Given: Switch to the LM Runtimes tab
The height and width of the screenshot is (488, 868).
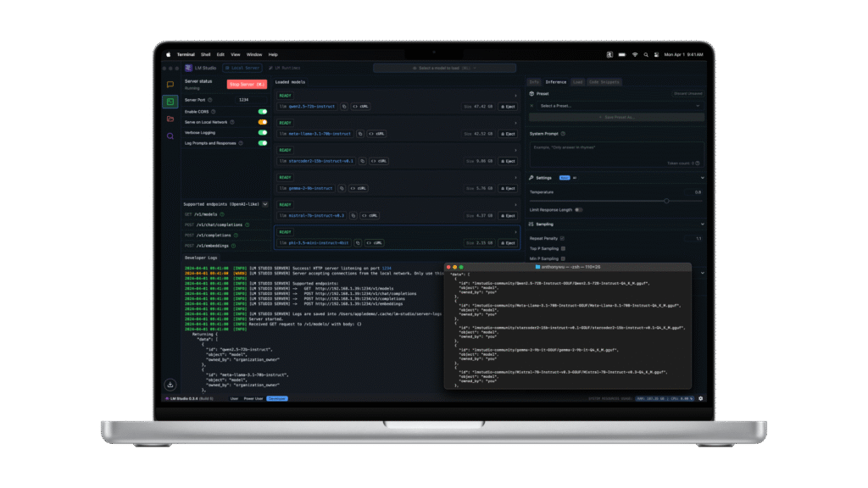Looking at the screenshot, I should pyautogui.click(x=287, y=68).
